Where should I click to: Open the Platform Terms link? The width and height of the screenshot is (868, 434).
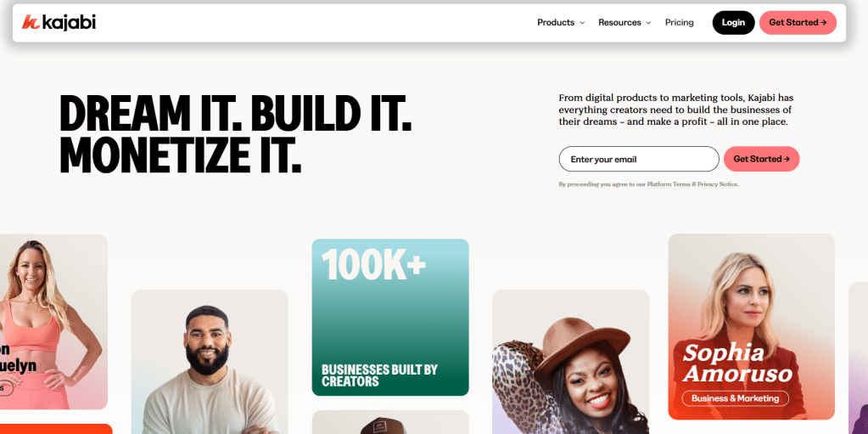pos(668,184)
